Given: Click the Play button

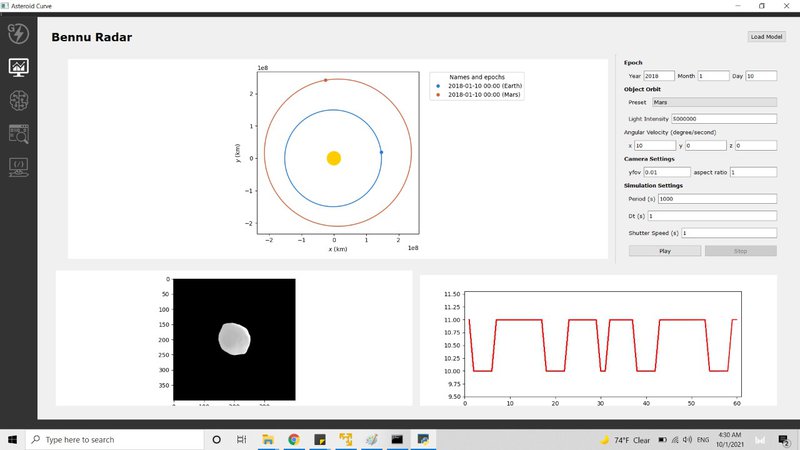Looking at the screenshot, I should 665,251.
